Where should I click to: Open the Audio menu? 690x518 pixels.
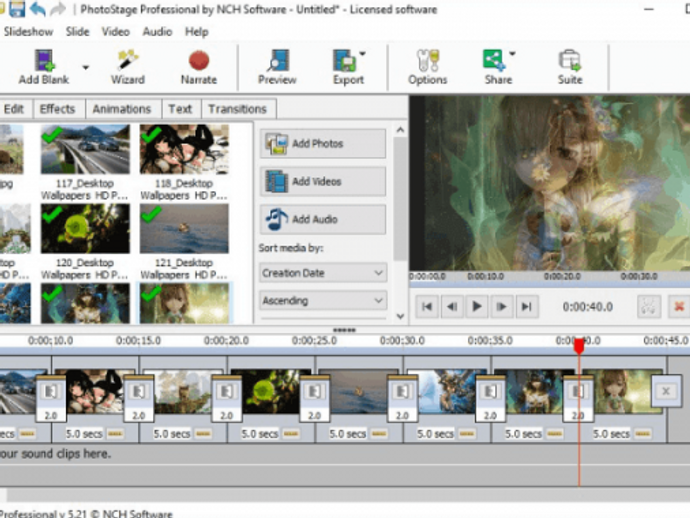click(x=157, y=32)
